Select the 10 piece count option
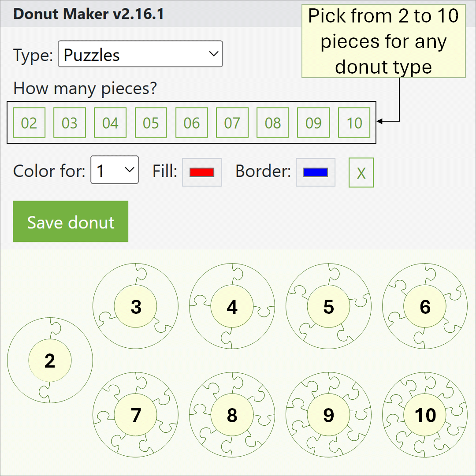The height and width of the screenshot is (476, 476). (x=354, y=123)
